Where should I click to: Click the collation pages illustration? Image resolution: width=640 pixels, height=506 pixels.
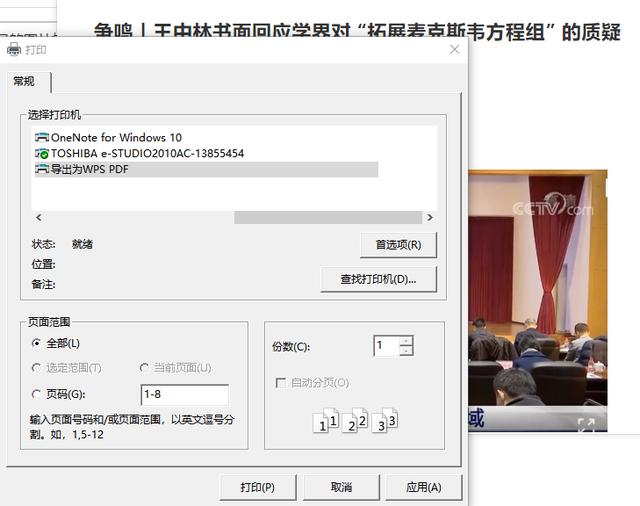click(x=355, y=420)
